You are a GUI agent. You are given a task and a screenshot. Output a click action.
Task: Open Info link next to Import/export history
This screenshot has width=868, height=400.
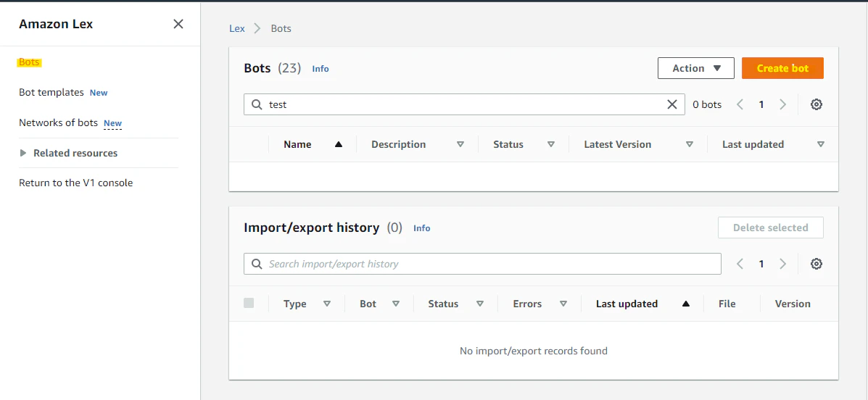point(422,228)
